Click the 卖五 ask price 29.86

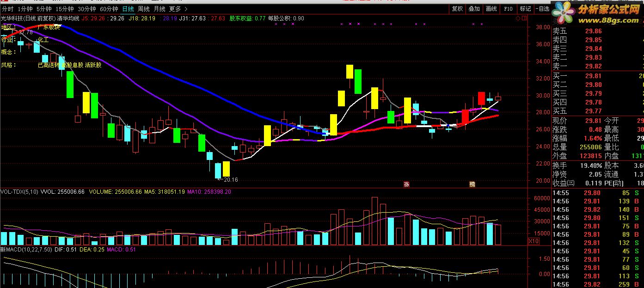594,31
